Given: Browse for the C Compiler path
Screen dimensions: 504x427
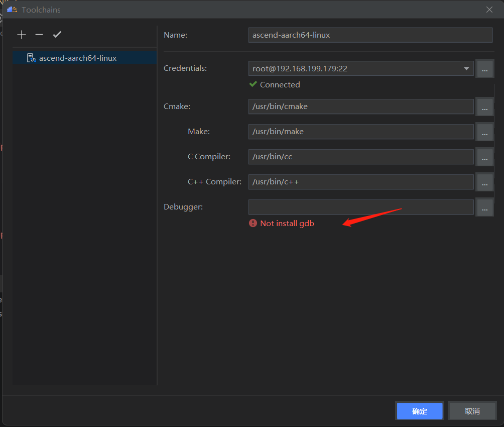Looking at the screenshot, I should pos(484,157).
